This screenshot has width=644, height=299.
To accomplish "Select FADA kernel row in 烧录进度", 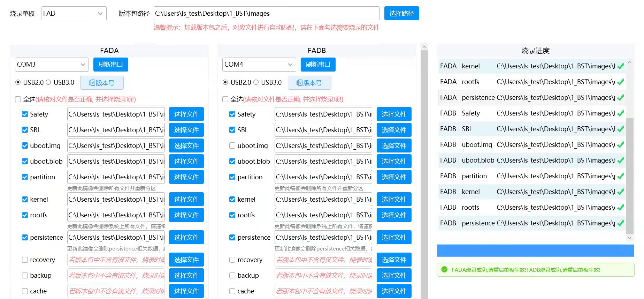I will click(x=532, y=66).
